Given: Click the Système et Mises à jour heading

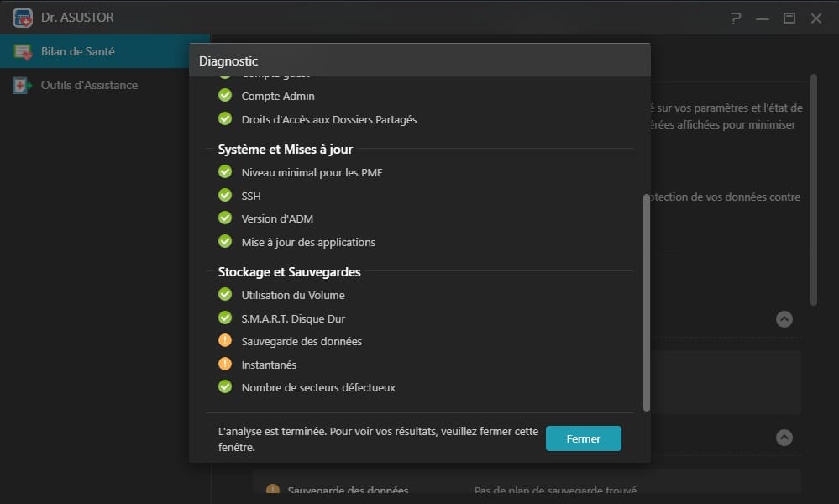Looking at the screenshot, I should pyautogui.click(x=286, y=150).
